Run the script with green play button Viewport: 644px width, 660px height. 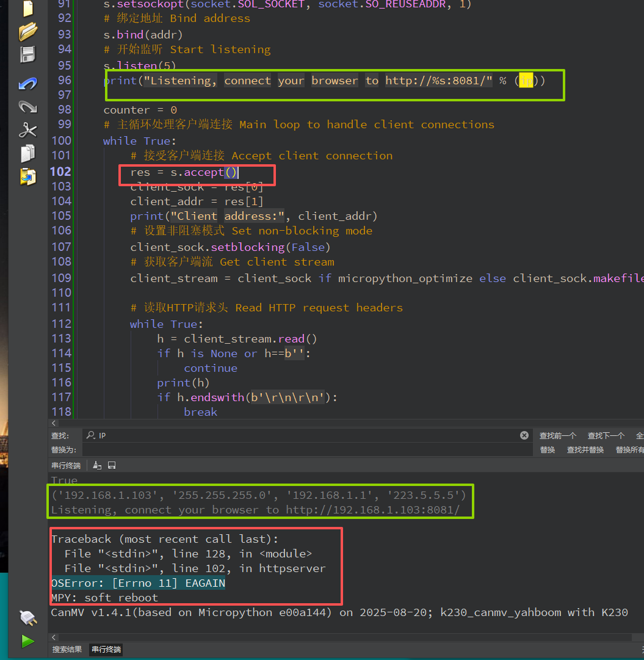click(27, 640)
